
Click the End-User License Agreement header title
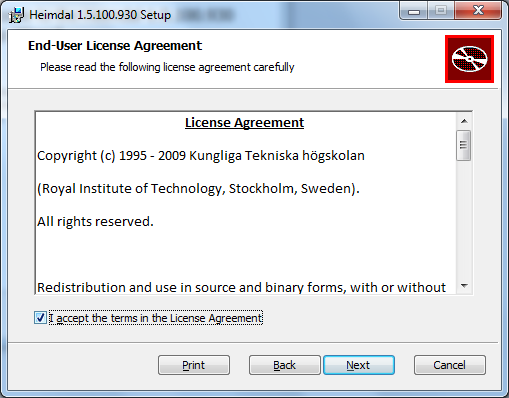pyautogui.click(x=115, y=46)
